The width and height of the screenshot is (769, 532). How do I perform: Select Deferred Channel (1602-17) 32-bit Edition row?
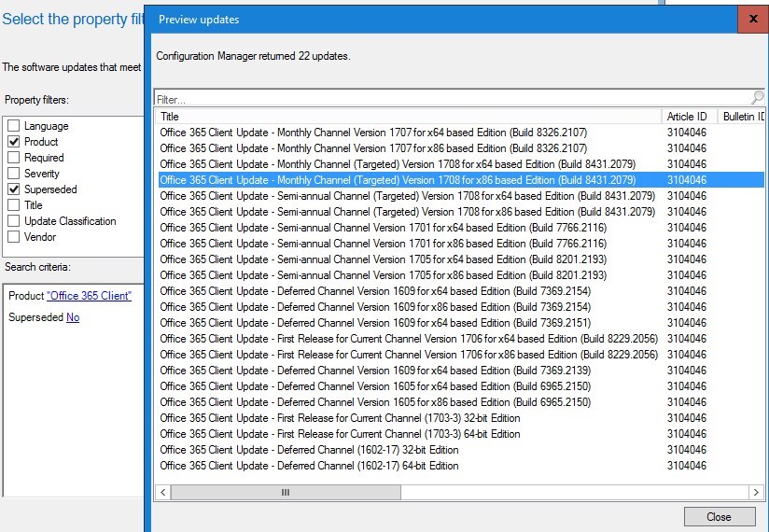461,450
